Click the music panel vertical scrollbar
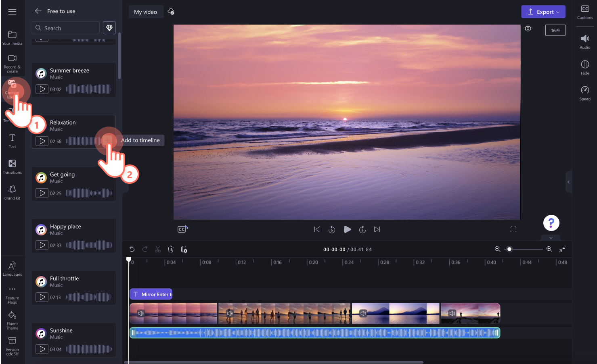The width and height of the screenshot is (597, 364). 119,56
